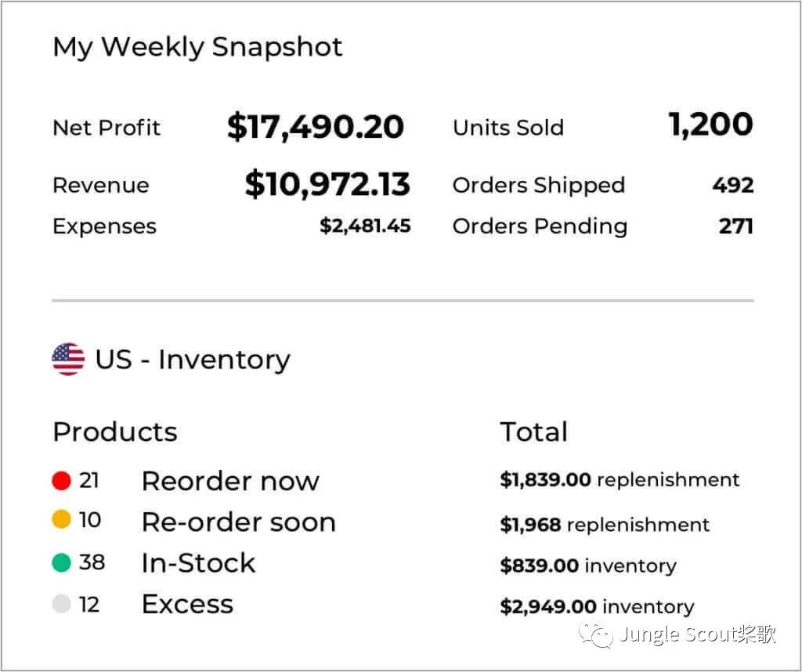The width and height of the screenshot is (802, 672).
Task: Click the Revenue amount $10,972.13
Action: (x=327, y=184)
